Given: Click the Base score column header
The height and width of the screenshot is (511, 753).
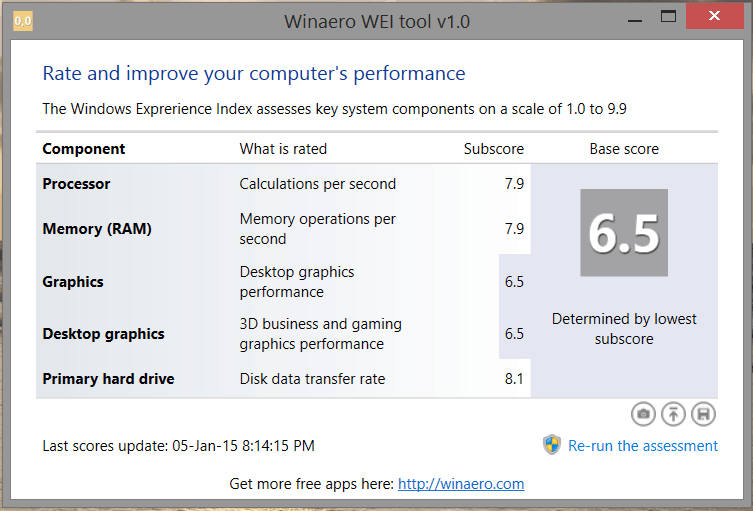Looking at the screenshot, I should (624, 149).
